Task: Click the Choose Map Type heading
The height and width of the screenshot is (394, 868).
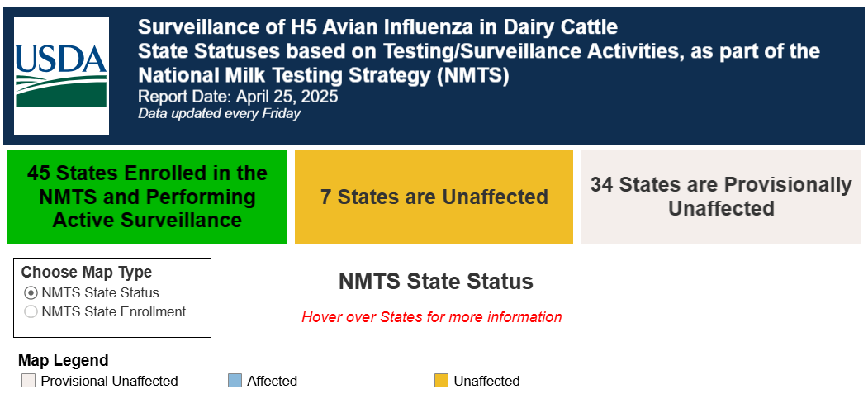Action: (87, 273)
